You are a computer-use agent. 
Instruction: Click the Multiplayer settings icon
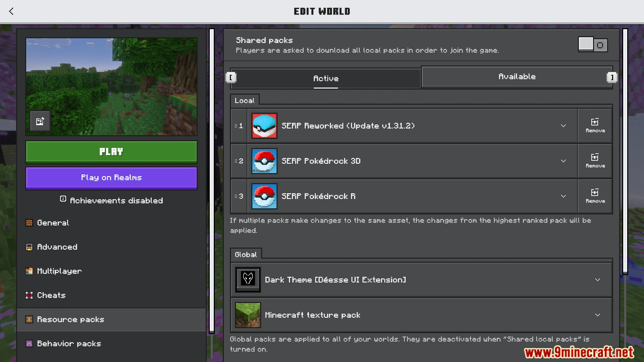pos(29,271)
